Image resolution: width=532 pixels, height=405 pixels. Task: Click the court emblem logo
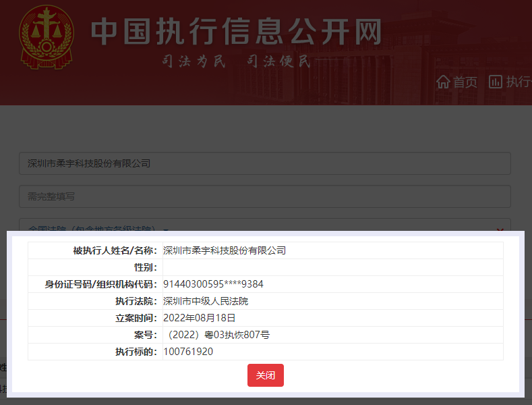(47, 37)
